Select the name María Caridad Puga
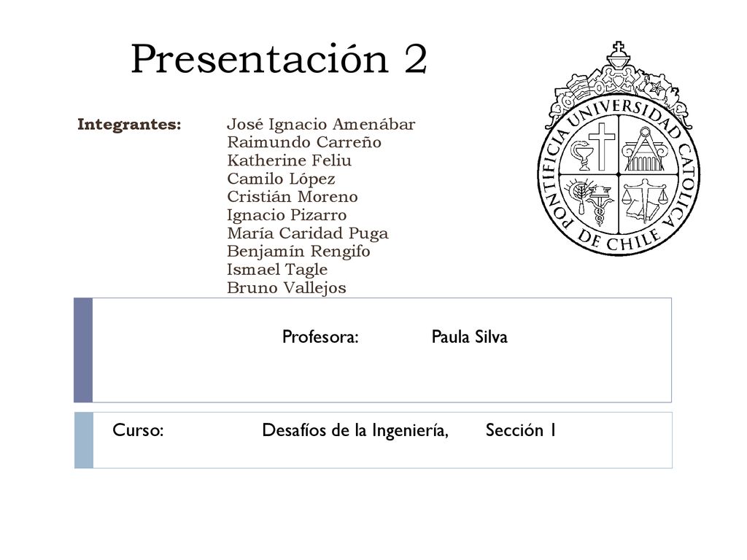The image size is (747, 560). (x=308, y=233)
